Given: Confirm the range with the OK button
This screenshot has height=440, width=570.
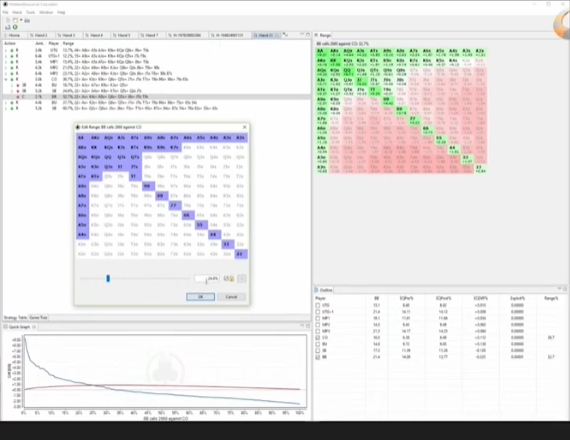Looking at the screenshot, I should tap(200, 297).
